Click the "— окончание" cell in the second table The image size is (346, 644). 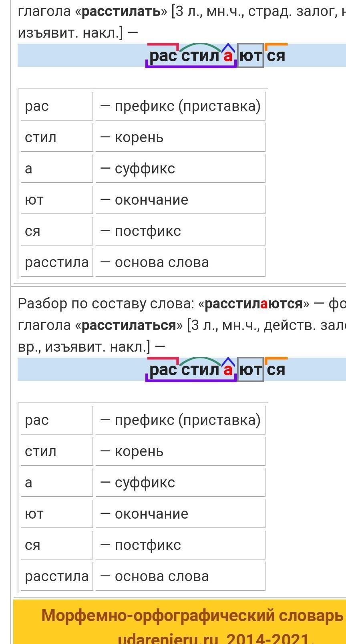[180, 514]
